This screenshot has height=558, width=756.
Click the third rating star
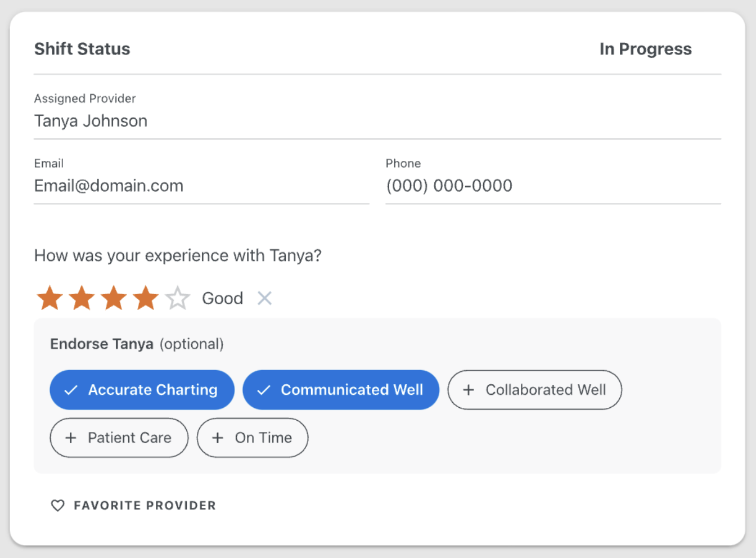tap(114, 298)
